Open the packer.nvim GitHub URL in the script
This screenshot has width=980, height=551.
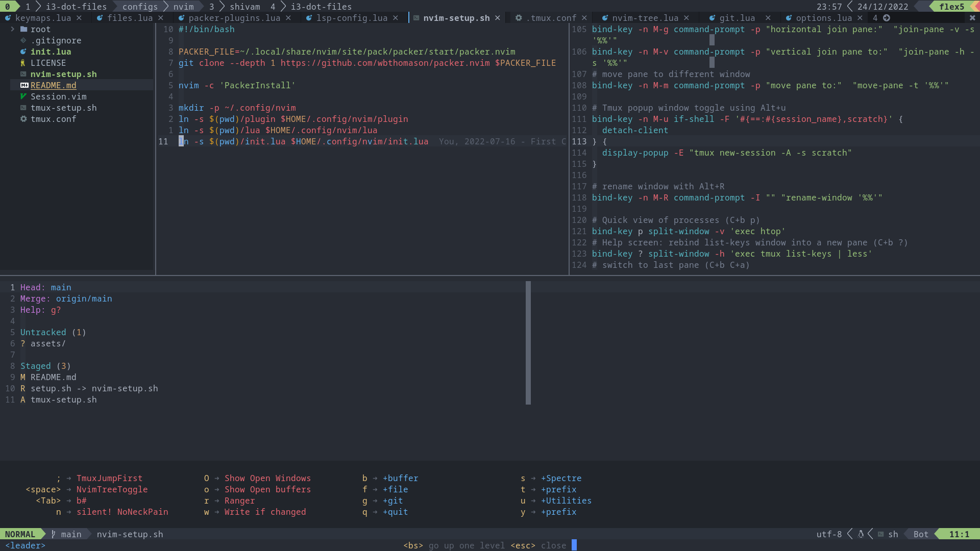coord(385,63)
